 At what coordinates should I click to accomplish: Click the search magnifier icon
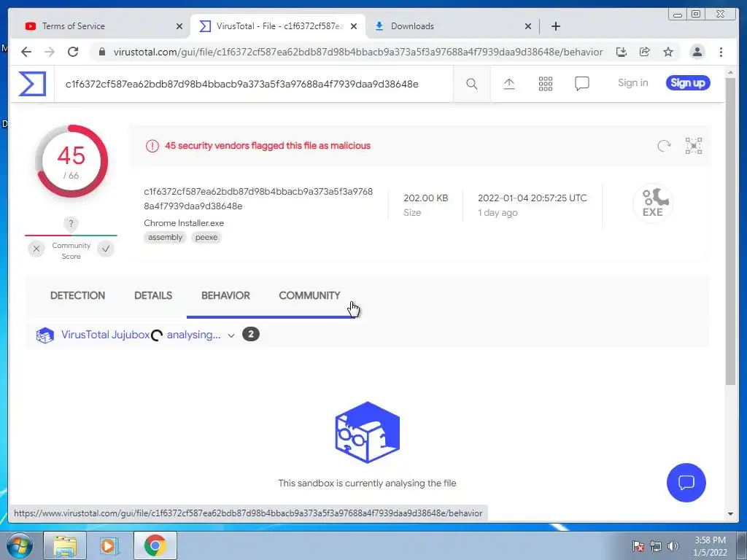472,85
